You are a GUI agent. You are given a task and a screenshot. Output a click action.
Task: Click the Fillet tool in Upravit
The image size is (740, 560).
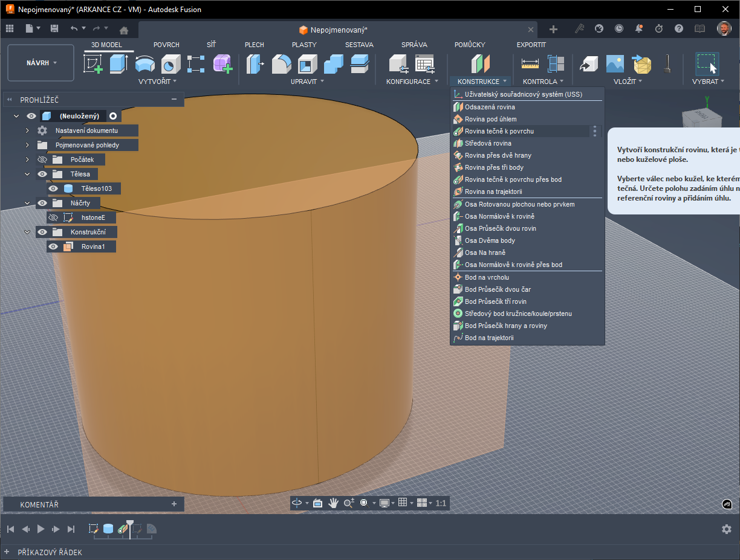[282, 63]
